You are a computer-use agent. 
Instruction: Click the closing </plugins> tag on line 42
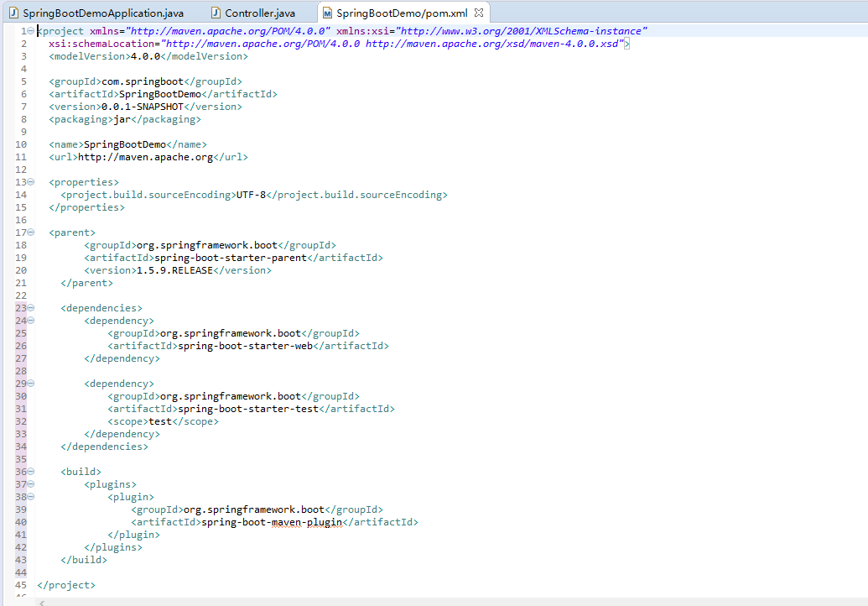[x=113, y=547]
